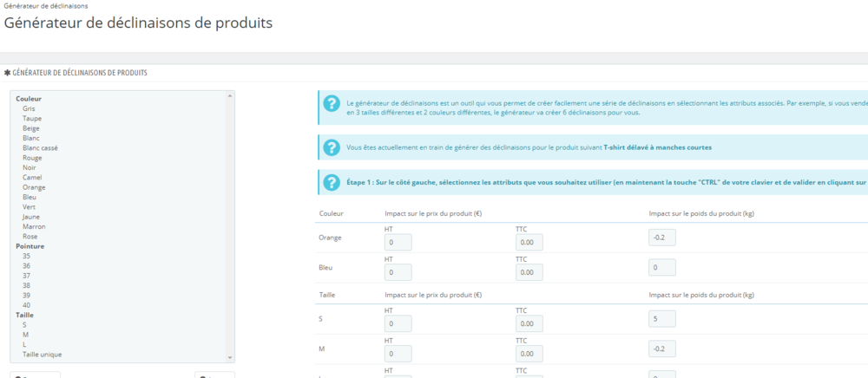
Task: Select Pointure 37 in the list
Action: [x=27, y=276]
